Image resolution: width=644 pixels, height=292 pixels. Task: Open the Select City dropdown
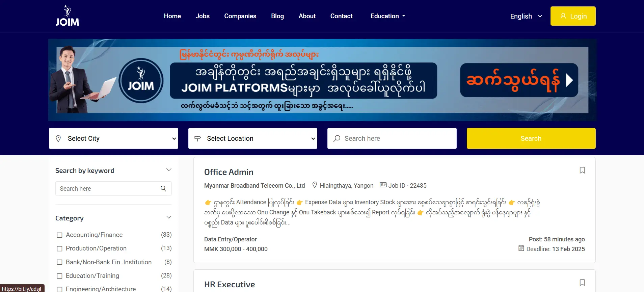coord(113,138)
